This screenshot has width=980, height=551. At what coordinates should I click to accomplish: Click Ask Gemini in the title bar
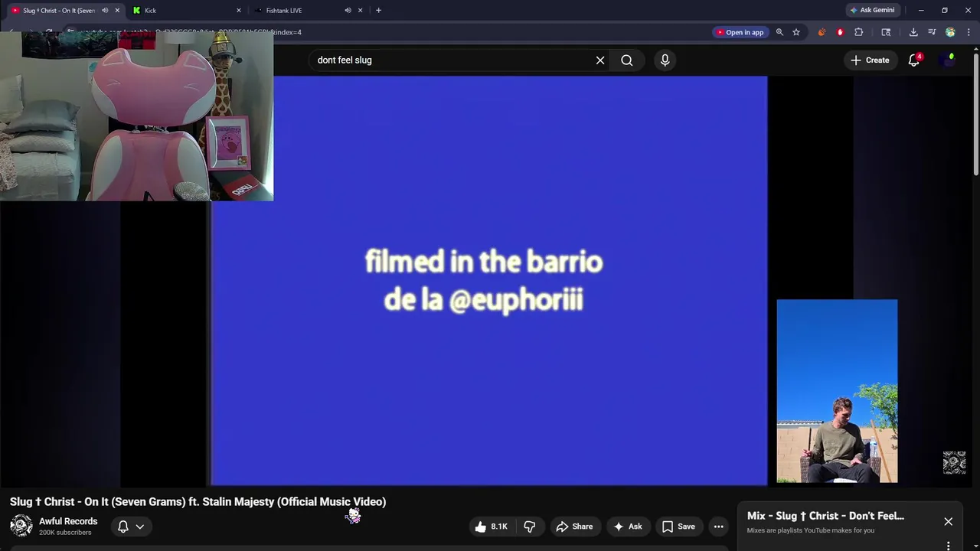[872, 10]
